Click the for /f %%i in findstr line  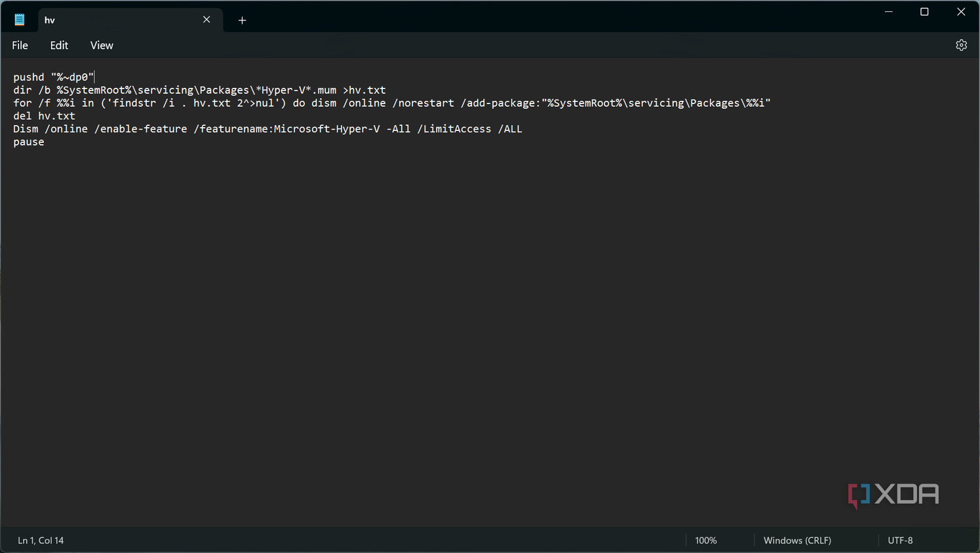pyautogui.click(x=392, y=103)
